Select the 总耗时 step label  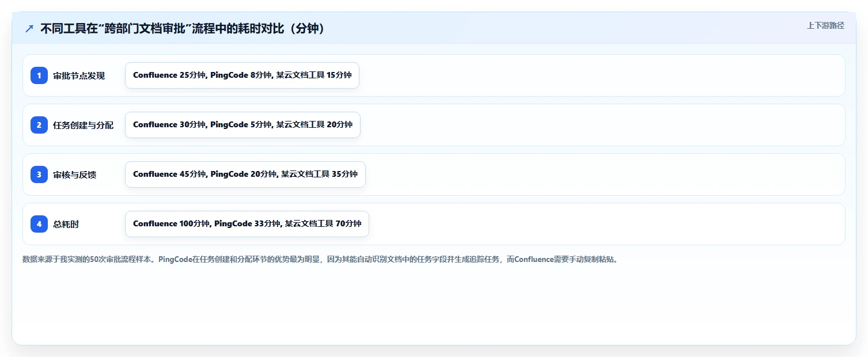click(66, 225)
